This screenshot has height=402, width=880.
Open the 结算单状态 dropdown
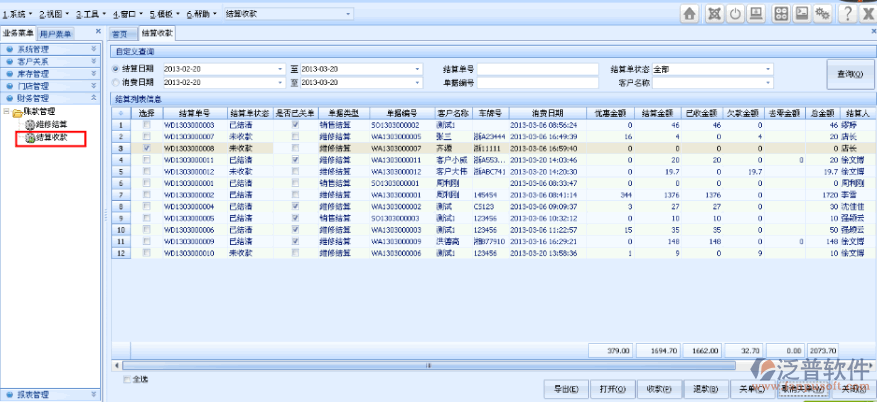(x=768, y=69)
